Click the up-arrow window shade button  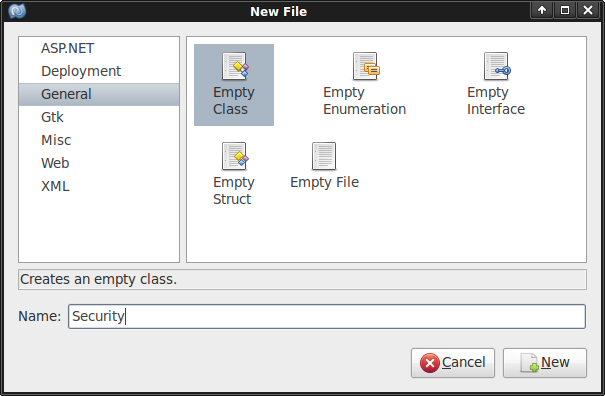click(x=542, y=10)
